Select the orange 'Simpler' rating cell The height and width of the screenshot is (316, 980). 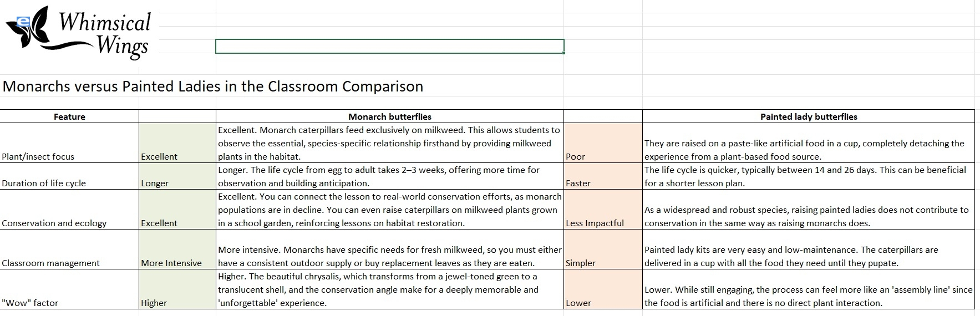pos(603,249)
